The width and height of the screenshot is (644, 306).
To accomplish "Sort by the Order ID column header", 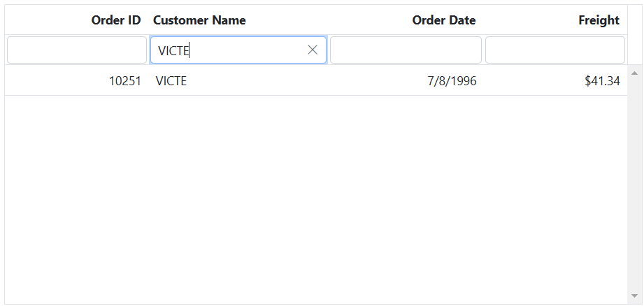I will point(116,20).
